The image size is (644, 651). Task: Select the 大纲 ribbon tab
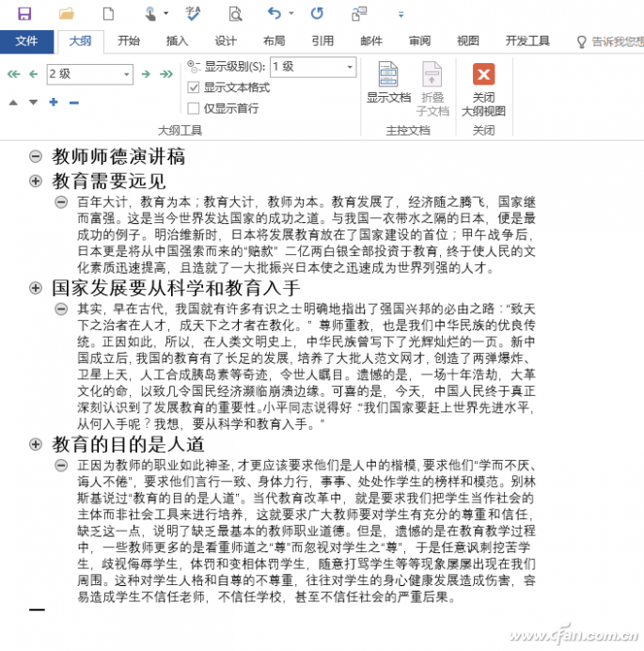(x=80, y=41)
